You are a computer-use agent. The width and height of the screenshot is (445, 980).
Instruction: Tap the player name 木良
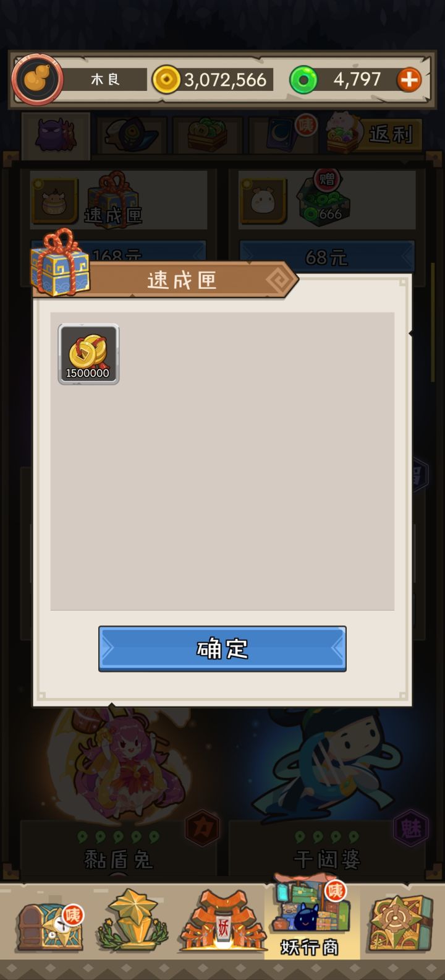pos(105,79)
